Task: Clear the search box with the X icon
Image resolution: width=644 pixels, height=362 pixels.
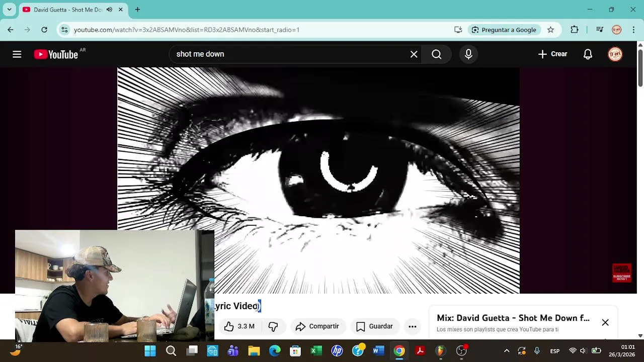Action: point(414,54)
